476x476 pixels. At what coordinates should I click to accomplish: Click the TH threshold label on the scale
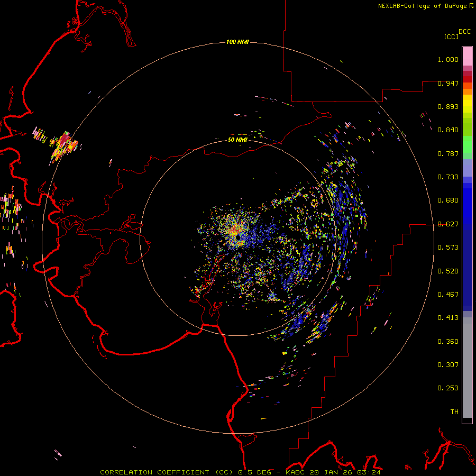click(454, 412)
